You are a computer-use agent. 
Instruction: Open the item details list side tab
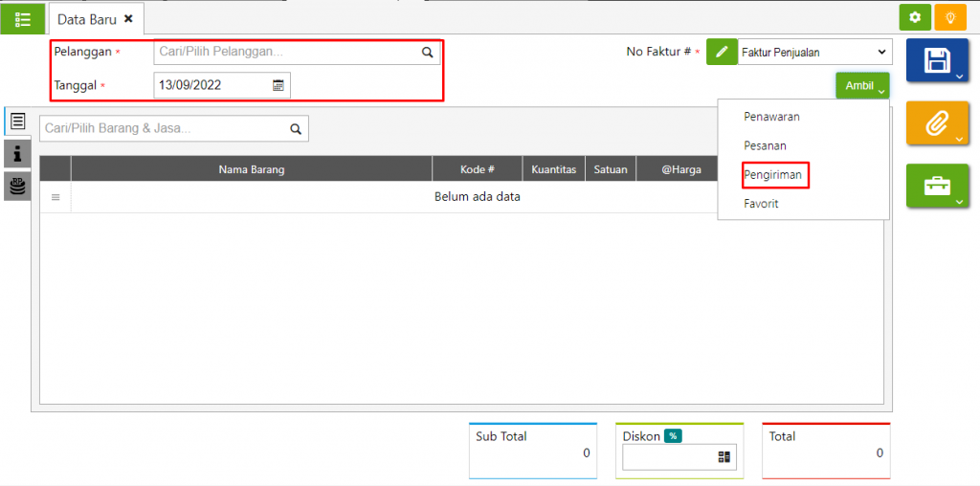click(17, 121)
